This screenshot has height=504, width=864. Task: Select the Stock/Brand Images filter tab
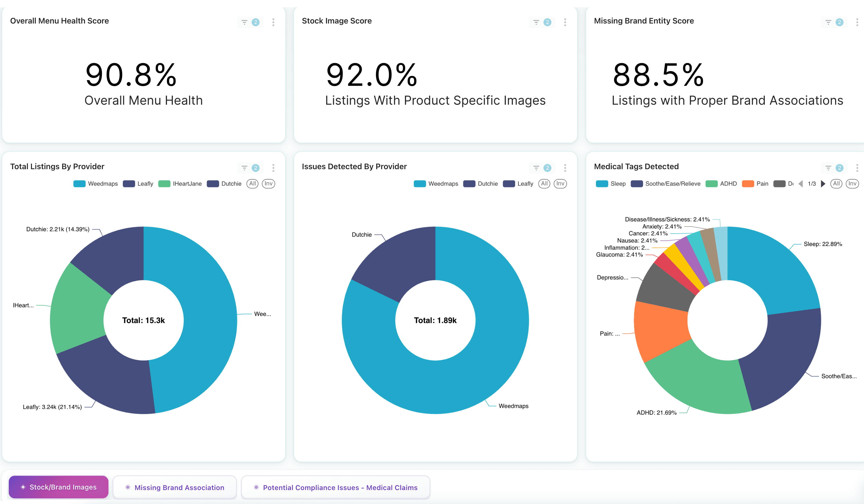coord(58,487)
